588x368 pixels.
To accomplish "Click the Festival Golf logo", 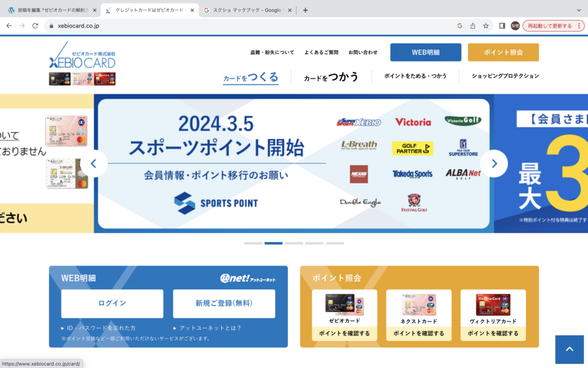I will (x=414, y=203).
